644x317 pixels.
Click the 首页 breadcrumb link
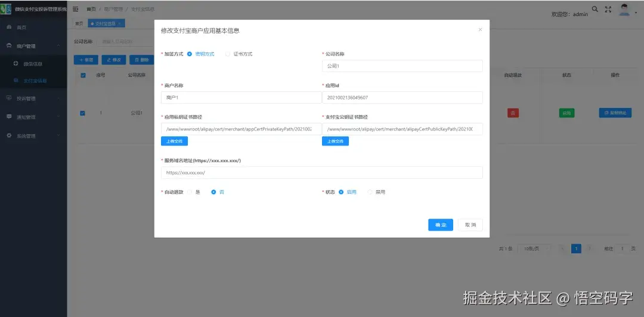[x=91, y=9]
